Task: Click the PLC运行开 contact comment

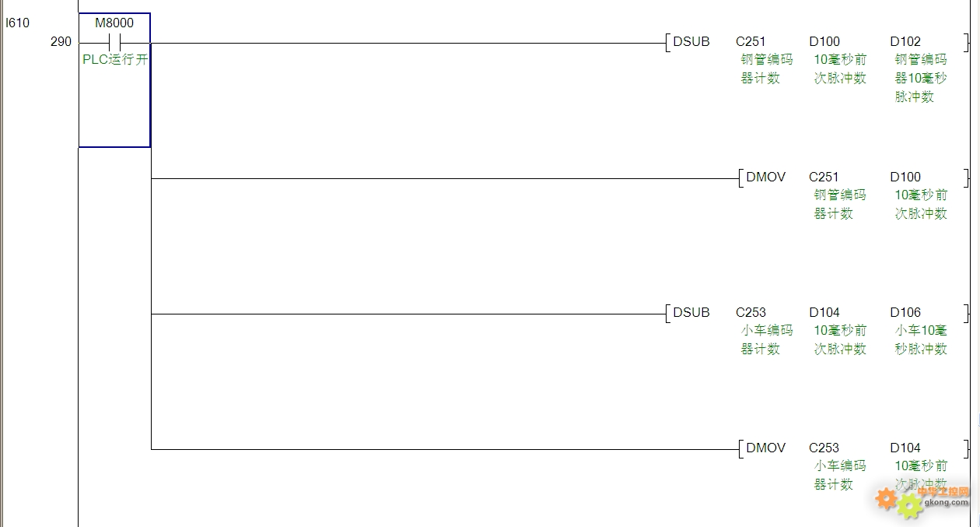Action: pos(114,60)
